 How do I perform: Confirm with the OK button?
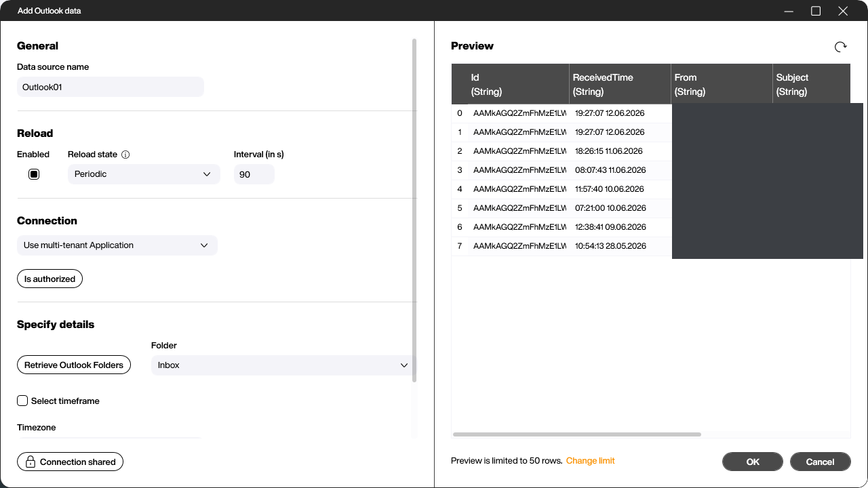coord(753,462)
